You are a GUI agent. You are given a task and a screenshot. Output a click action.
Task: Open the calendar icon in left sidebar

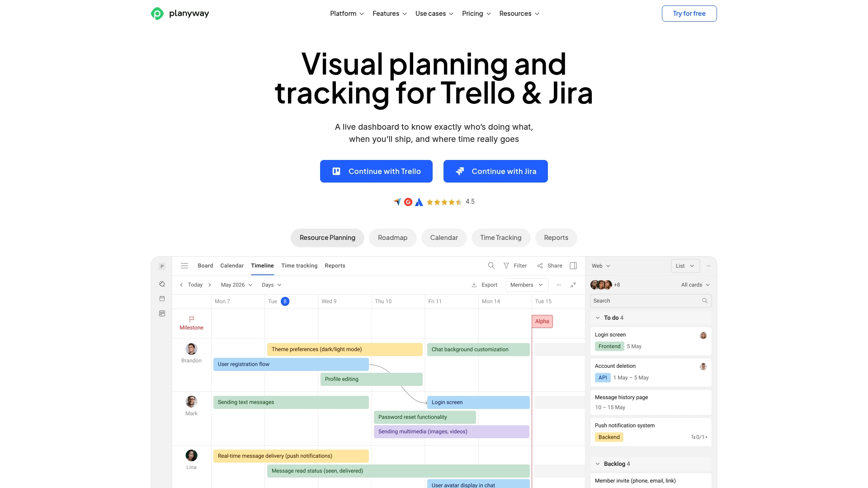pyautogui.click(x=162, y=299)
